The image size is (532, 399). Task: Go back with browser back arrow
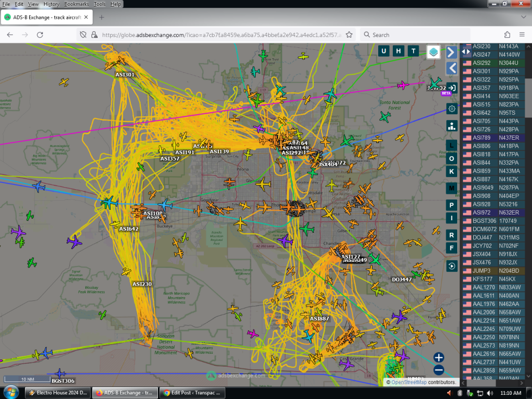click(10, 35)
